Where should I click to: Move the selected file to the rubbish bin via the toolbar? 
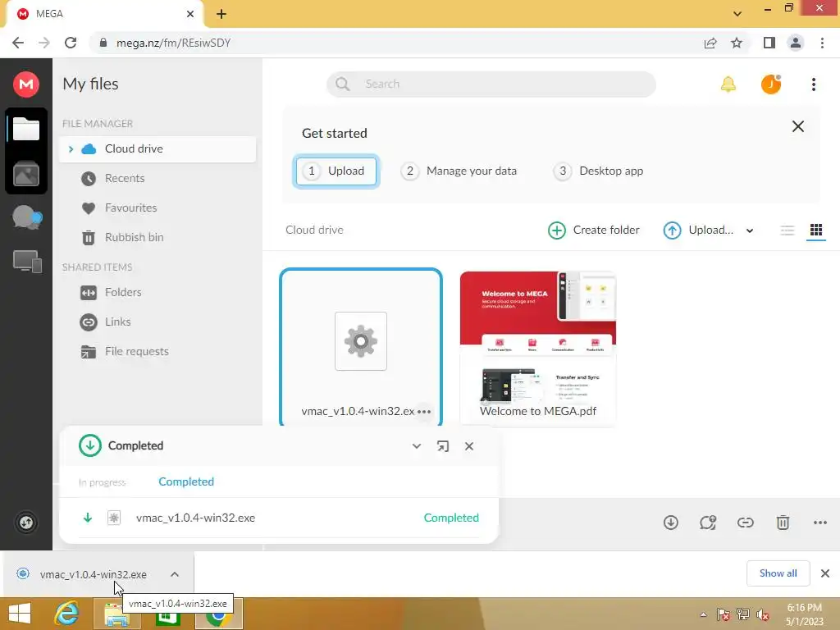point(783,523)
